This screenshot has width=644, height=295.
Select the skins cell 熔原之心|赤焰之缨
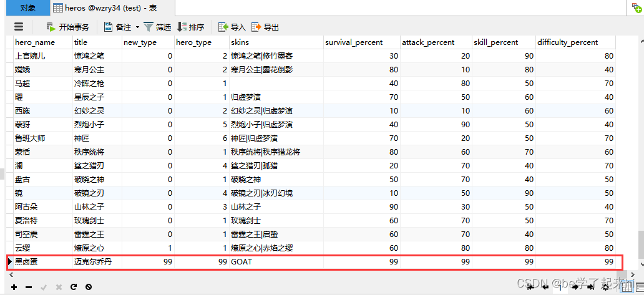pyautogui.click(x=276, y=248)
